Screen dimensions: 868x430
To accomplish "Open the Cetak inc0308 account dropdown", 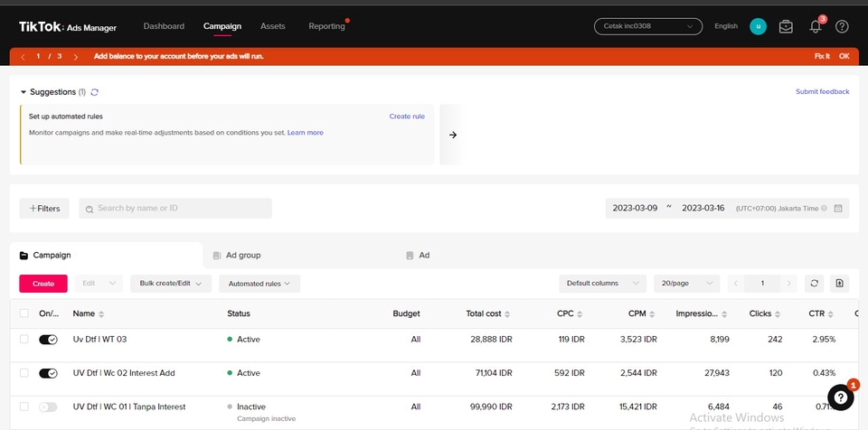I will coord(648,26).
